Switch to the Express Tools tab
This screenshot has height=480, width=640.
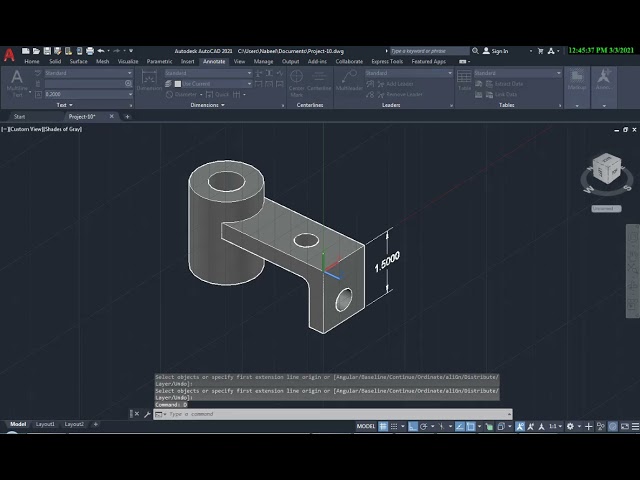point(387,62)
